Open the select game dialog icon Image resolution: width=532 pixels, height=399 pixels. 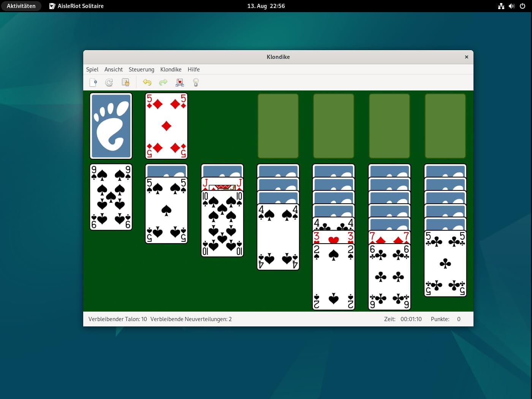click(125, 82)
